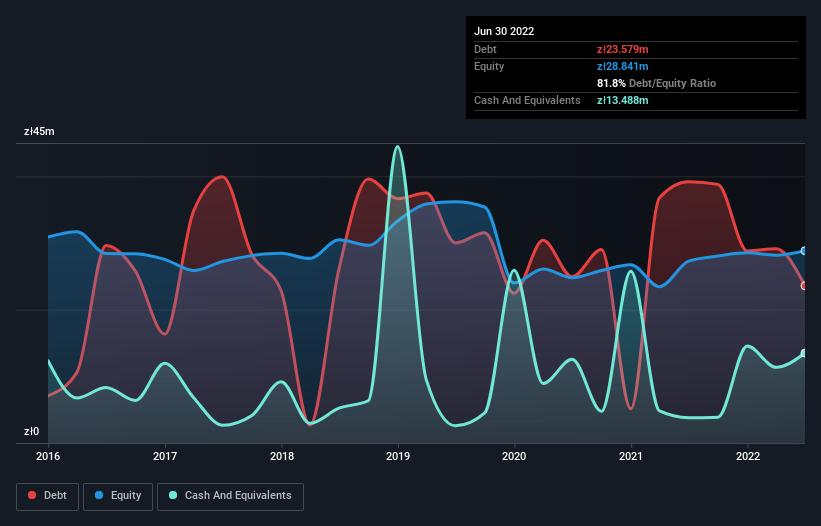The image size is (821, 526).
Task: Click the tooltip Equity row label
Action: click(489, 66)
